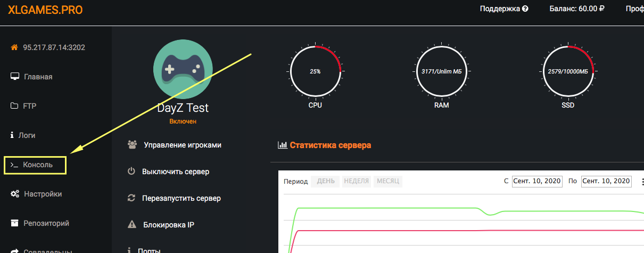Click the home icon beside the server IP
This screenshot has height=253, width=644.
pyautogui.click(x=14, y=47)
